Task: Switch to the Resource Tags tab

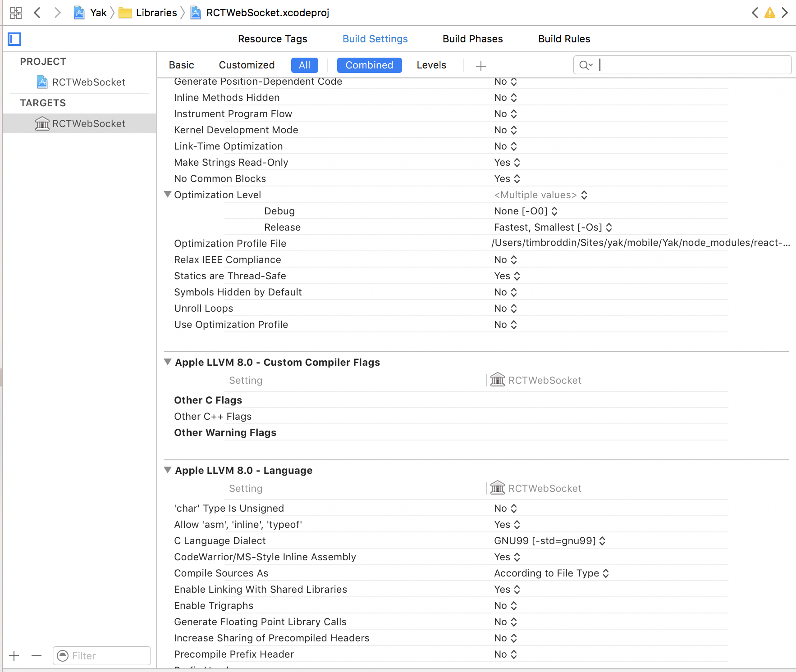Action: click(x=273, y=39)
